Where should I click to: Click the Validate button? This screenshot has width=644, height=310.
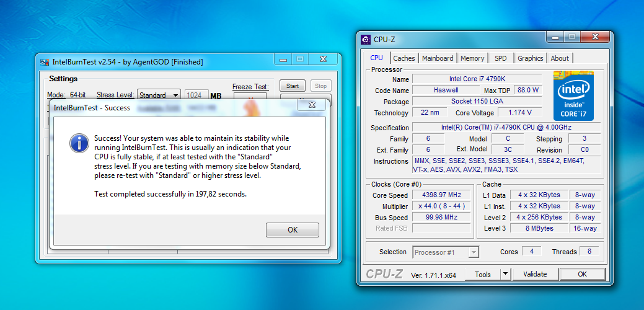click(535, 274)
